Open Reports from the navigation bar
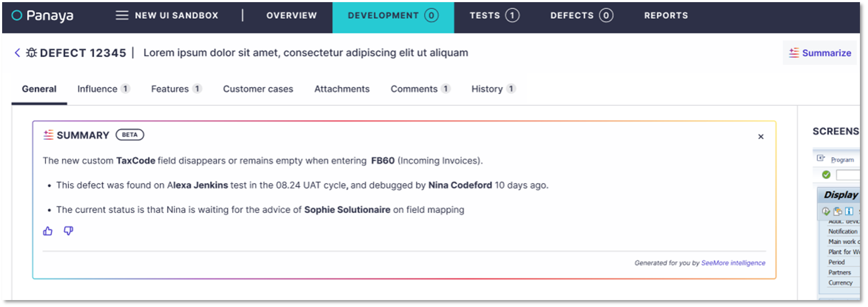The image size is (868, 307). (x=665, y=15)
